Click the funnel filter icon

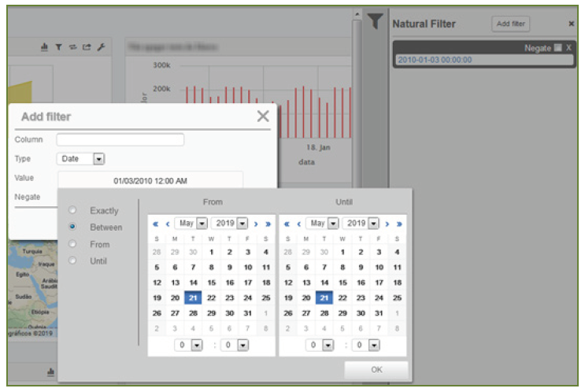375,23
